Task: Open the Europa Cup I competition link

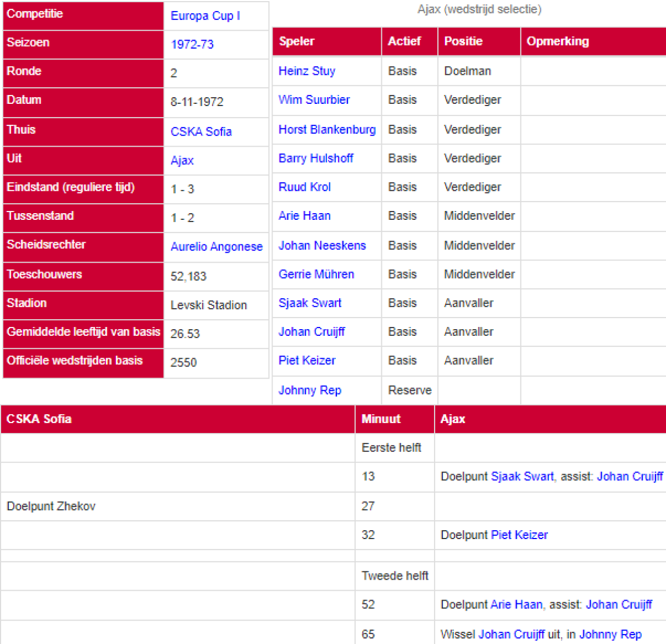Action: coord(205,16)
